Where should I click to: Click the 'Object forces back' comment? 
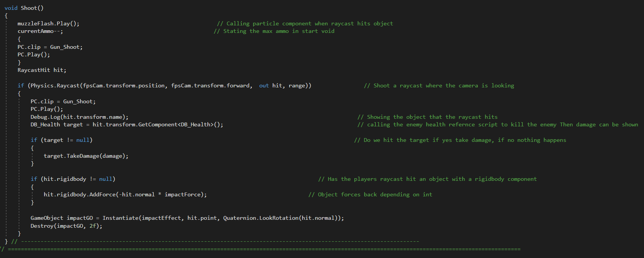coord(370,194)
